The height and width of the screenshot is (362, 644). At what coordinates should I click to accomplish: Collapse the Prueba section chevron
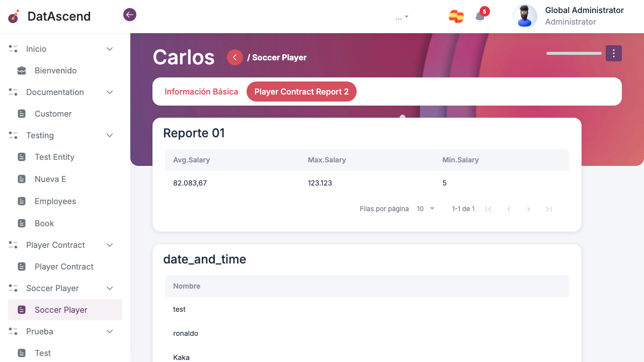110,331
